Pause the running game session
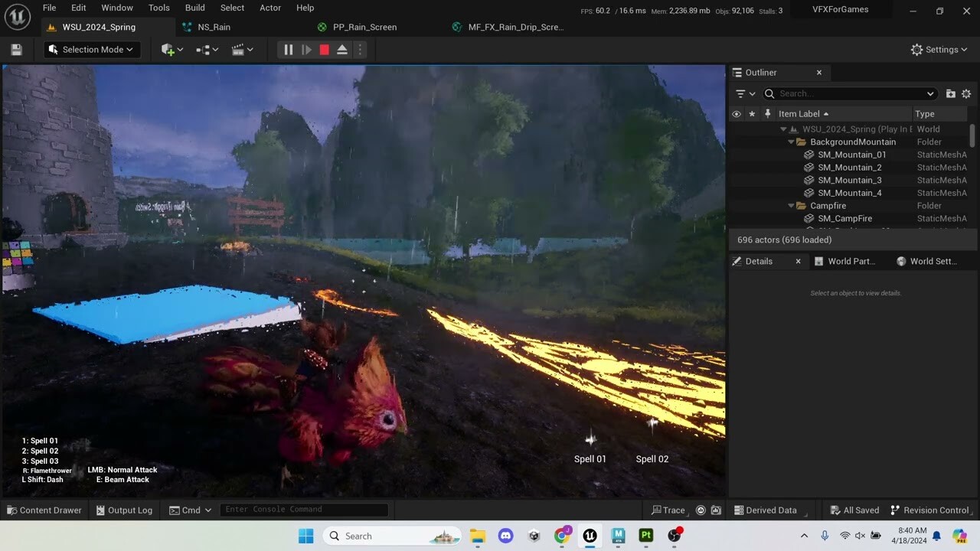Image resolution: width=980 pixels, height=551 pixels. [288, 49]
